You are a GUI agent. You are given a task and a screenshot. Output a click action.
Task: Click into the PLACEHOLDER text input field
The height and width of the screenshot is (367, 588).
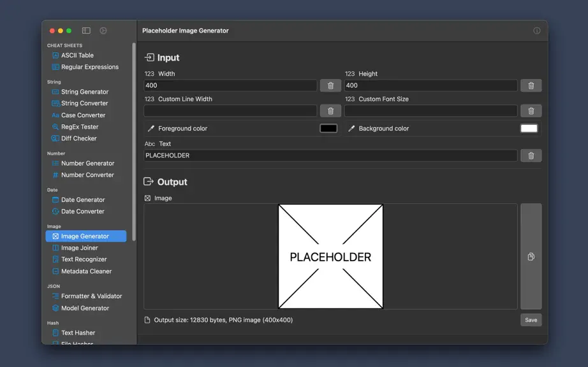[330, 155]
